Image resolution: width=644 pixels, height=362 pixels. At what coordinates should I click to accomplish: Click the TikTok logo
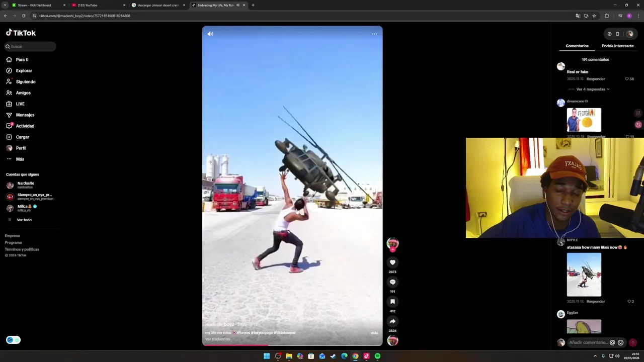21,33
